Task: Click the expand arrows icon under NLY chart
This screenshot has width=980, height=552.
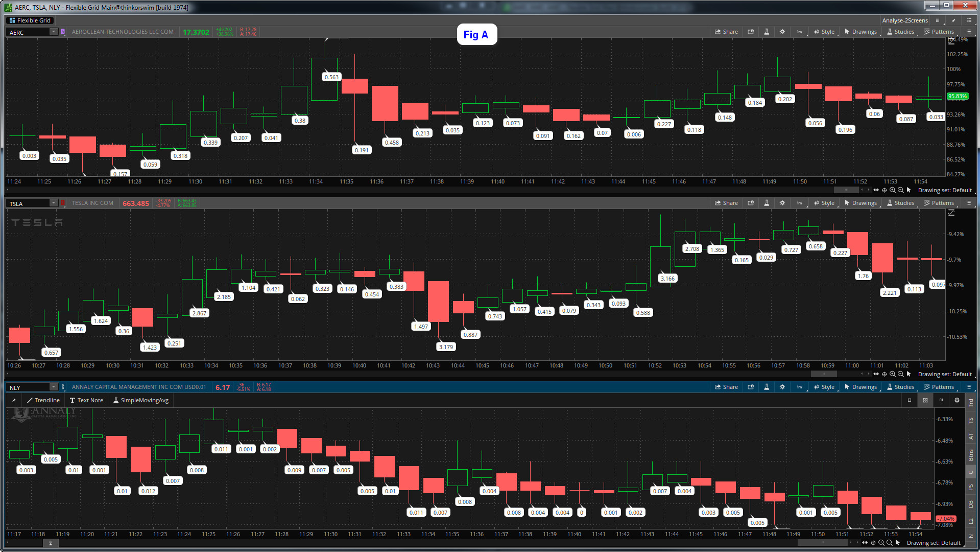Action: pos(865,543)
